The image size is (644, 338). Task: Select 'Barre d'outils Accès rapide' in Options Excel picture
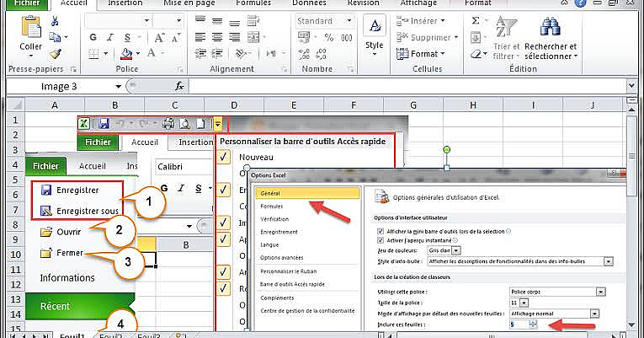(292, 284)
